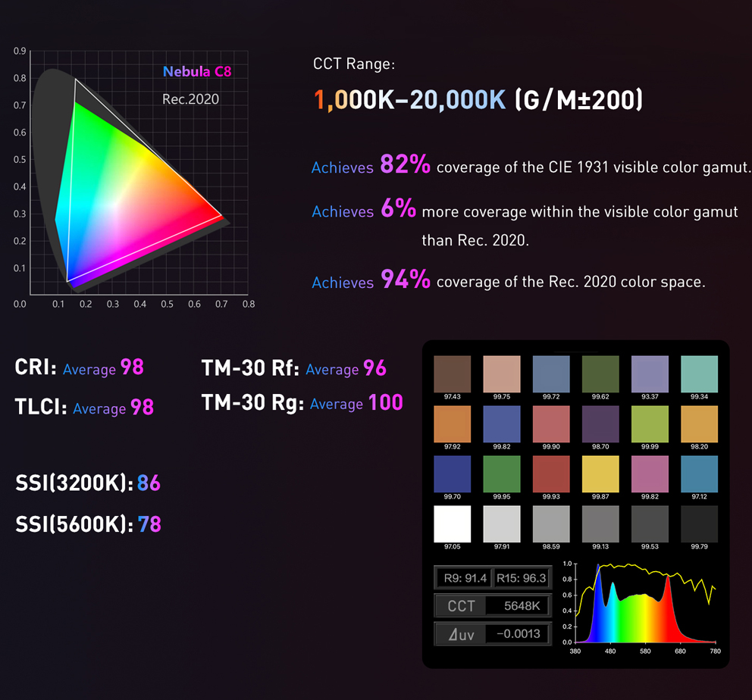
Task: Click the R9: 91.4 readout box
Action: coord(463,578)
